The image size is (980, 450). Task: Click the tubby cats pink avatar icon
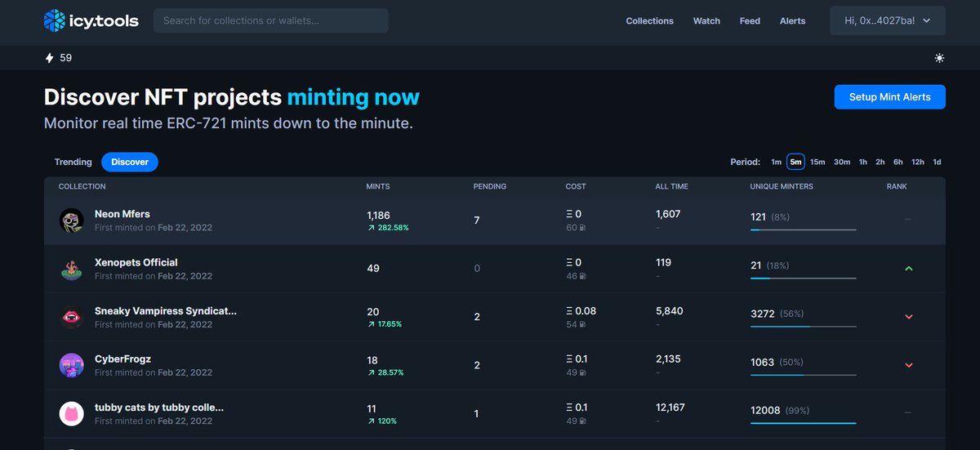click(x=72, y=413)
